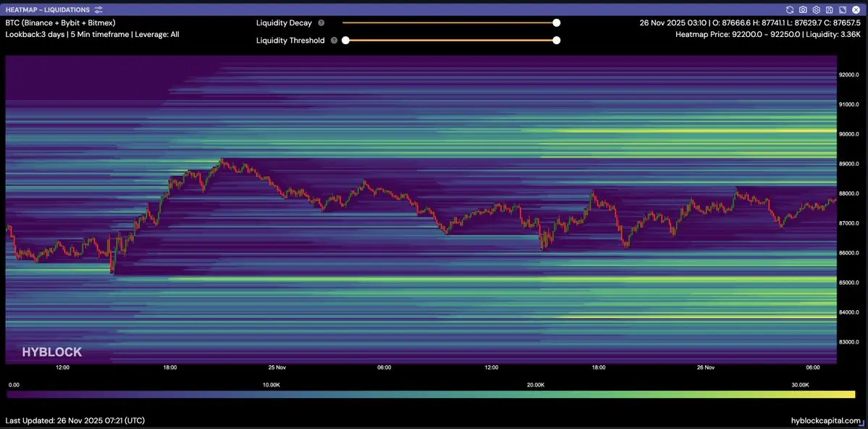This screenshot has height=429, width=868.
Task: Click the Heatmap Price liquidity readout
Action: (x=768, y=34)
